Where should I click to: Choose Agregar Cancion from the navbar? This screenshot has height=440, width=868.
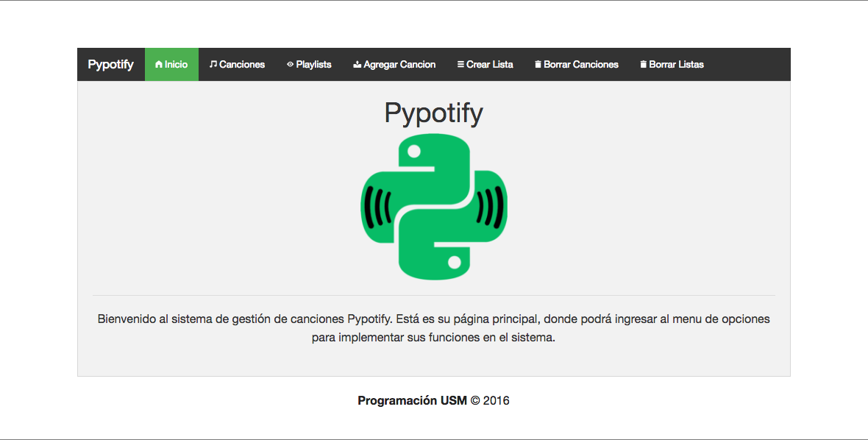pos(399,65)
